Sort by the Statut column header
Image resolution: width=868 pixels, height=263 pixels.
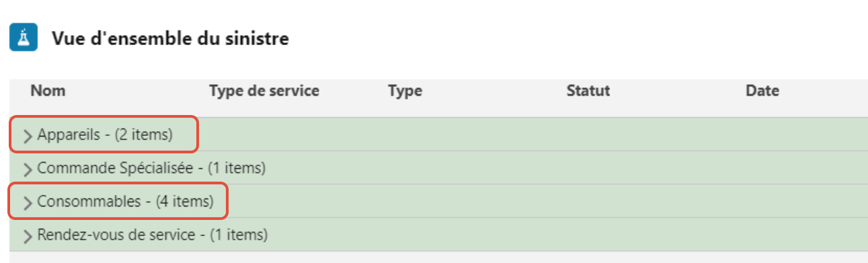(588, 91)
